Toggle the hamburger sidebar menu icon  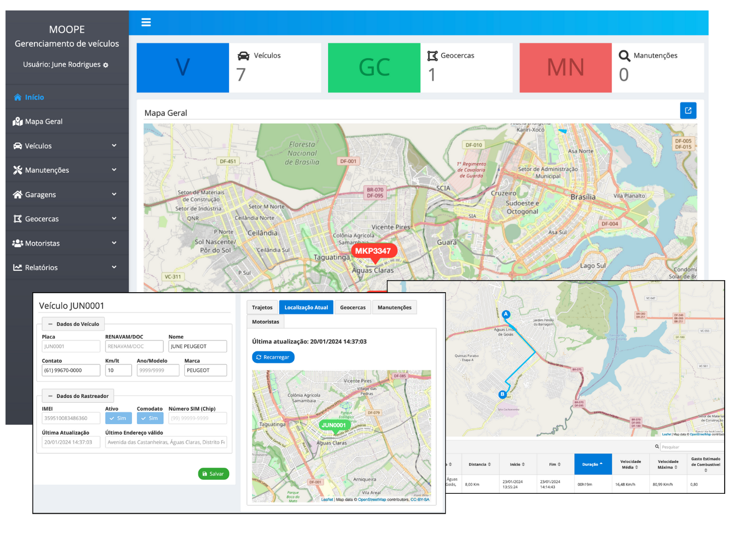coord(146,22)
